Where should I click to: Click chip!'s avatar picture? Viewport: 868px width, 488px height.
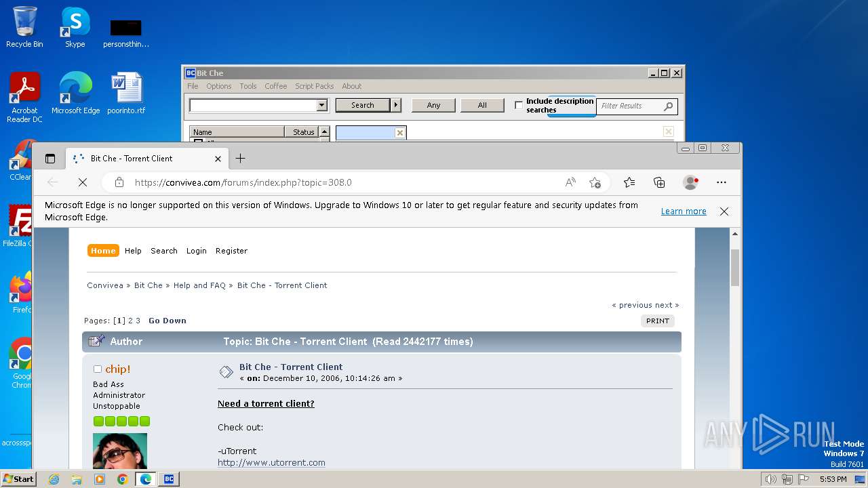tap(120, 451)
